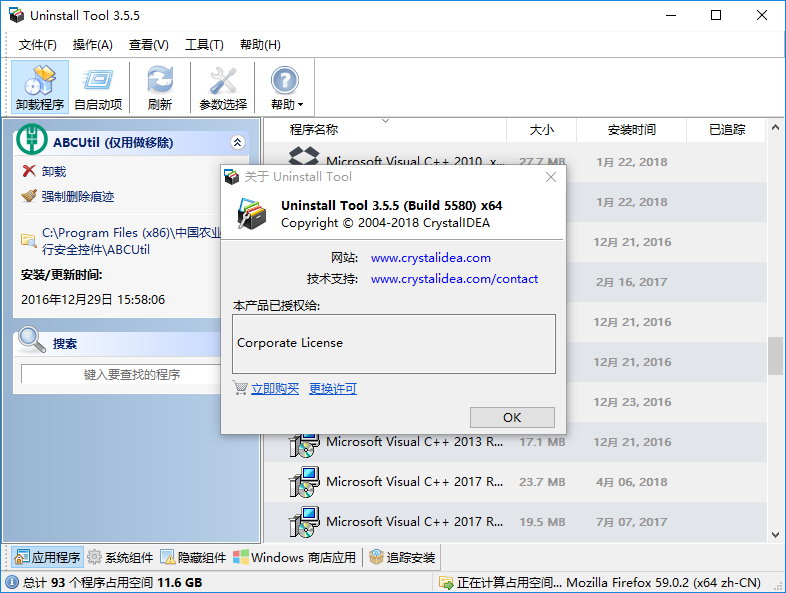
Task: Switch to the 隐藏组件 tab
Action: [x=193, y=557]
